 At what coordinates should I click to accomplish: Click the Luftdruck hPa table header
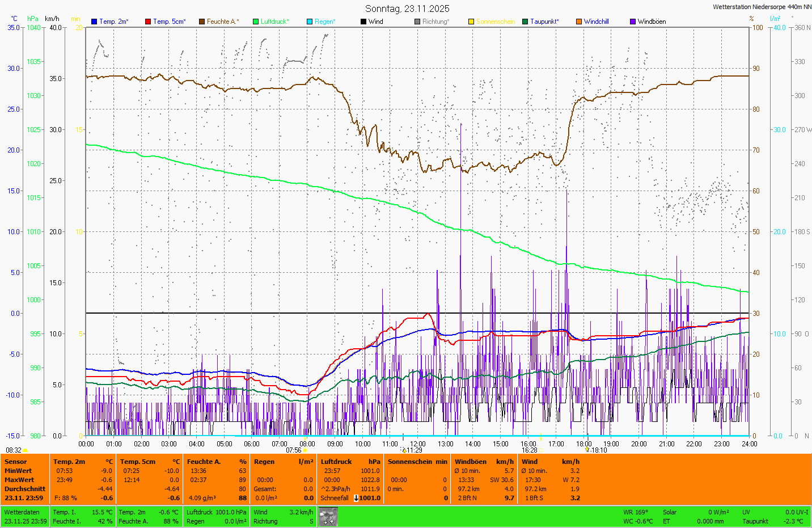tap(350, 462)
